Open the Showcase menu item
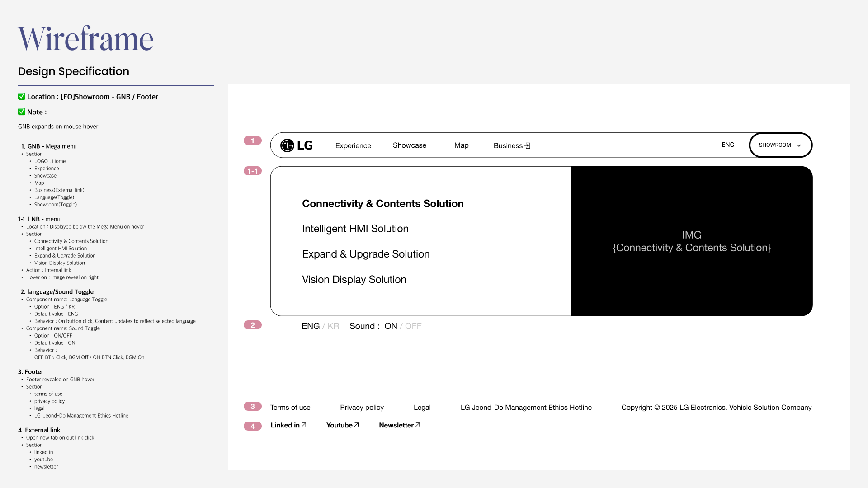Screen dimensions: 868x488 (409, 145)
